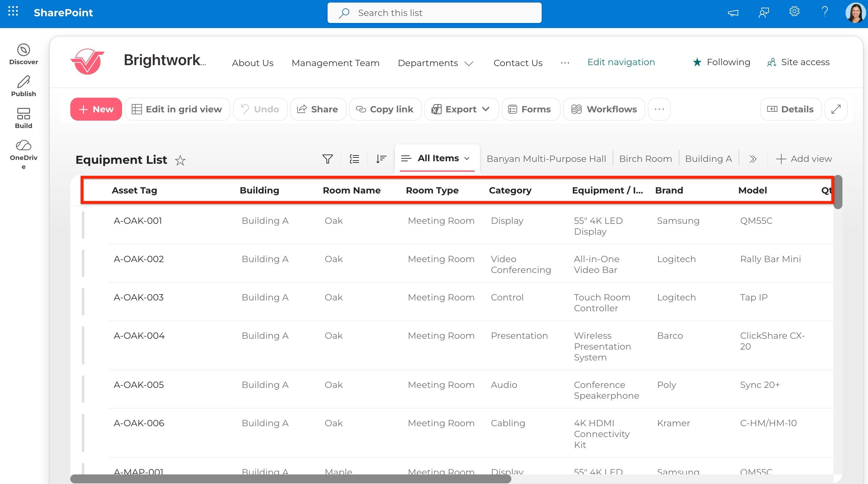Click Edit navigation link
868x484 pixels.
(x=621, y=62)
